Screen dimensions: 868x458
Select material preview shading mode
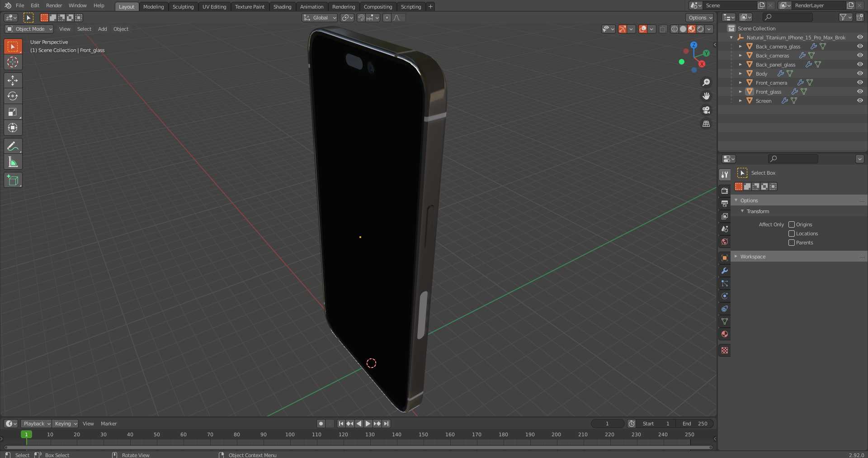click(692, 29)
